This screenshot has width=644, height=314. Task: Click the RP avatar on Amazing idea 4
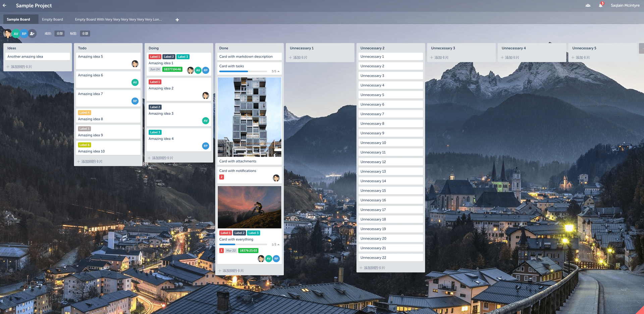point(206,146)
